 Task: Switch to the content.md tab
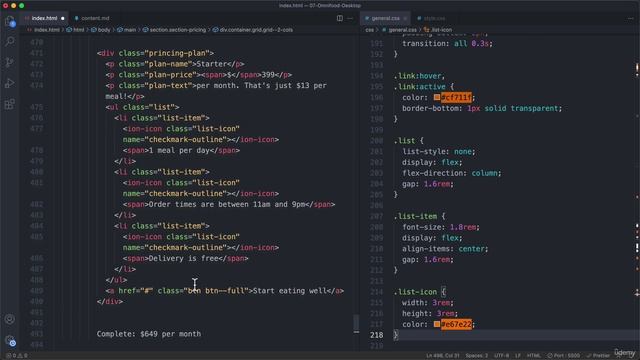point(92,18)
